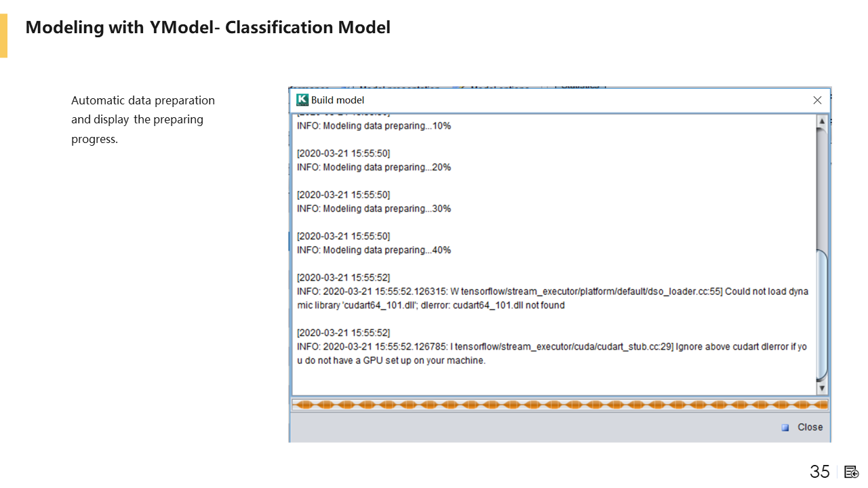This screenshot has height=488, width=868.
Task: Select the 'Modeling data preparing...10%' log line
Action: coord(374,126)
